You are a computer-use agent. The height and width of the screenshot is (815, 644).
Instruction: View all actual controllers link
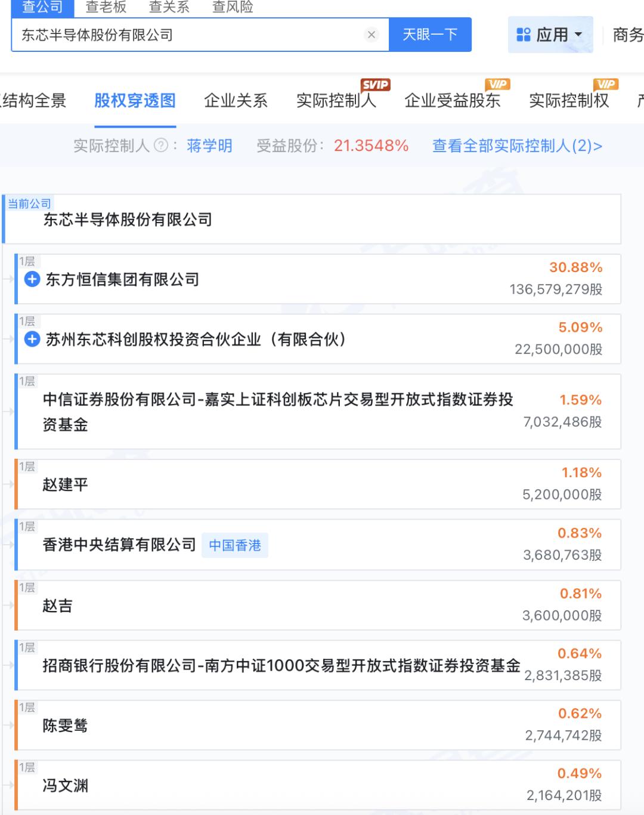point(517,146)
